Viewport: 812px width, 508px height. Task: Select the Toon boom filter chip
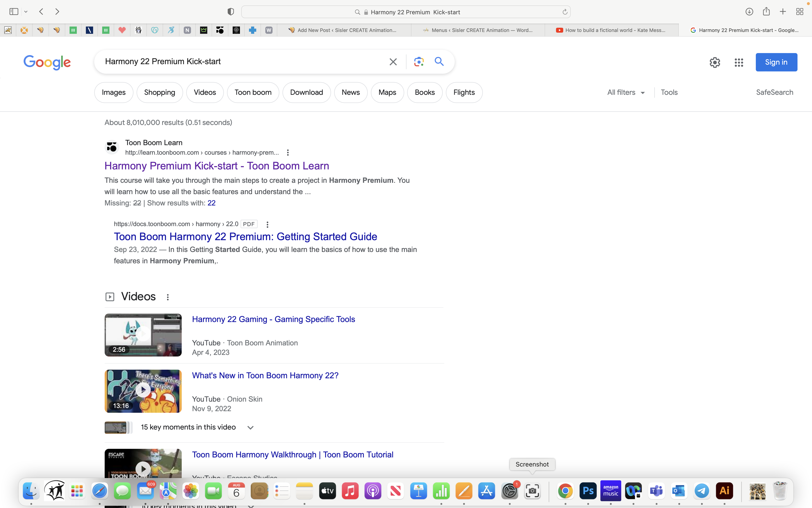[x=253, y=92]
